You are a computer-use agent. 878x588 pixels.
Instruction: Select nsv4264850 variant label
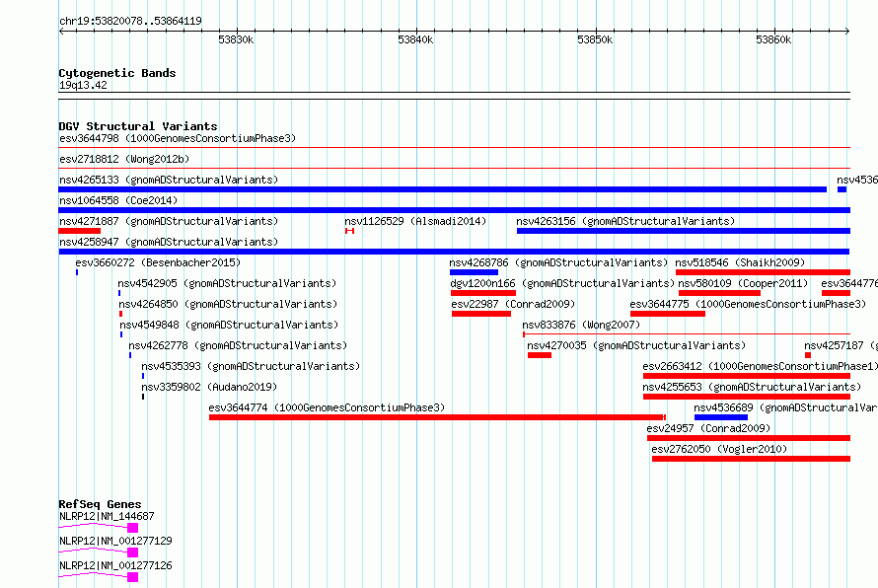(x=228, y=304)
